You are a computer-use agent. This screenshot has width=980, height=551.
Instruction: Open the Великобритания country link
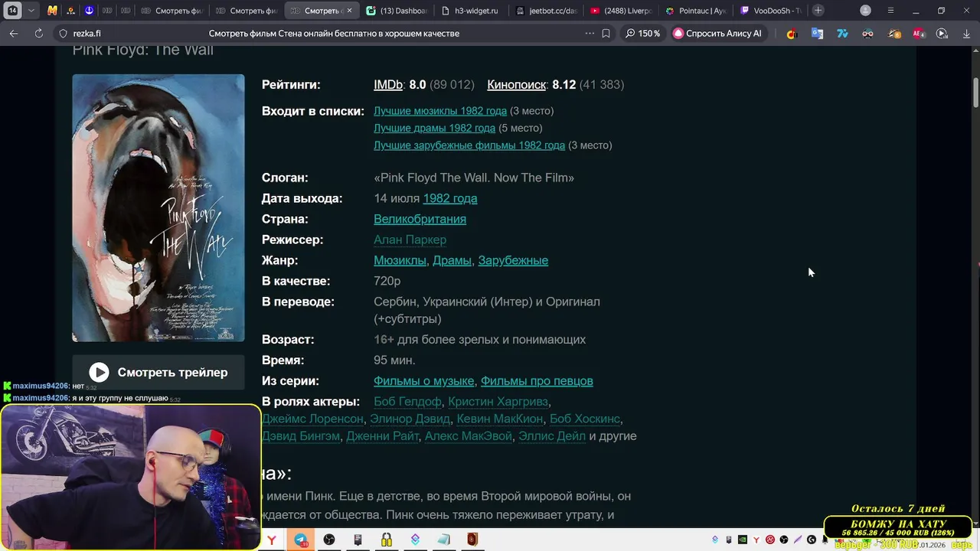[420, 219]
